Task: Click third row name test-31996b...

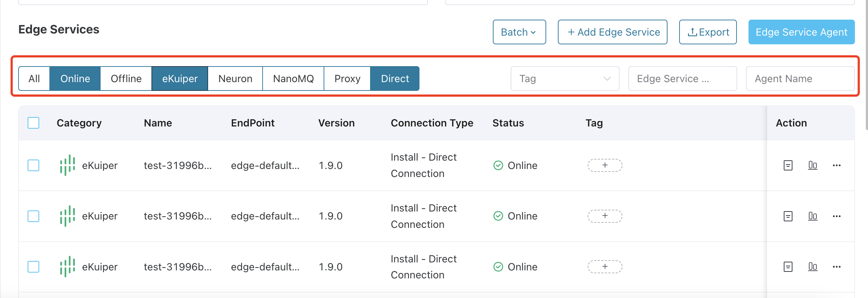Action: (178, 267)
